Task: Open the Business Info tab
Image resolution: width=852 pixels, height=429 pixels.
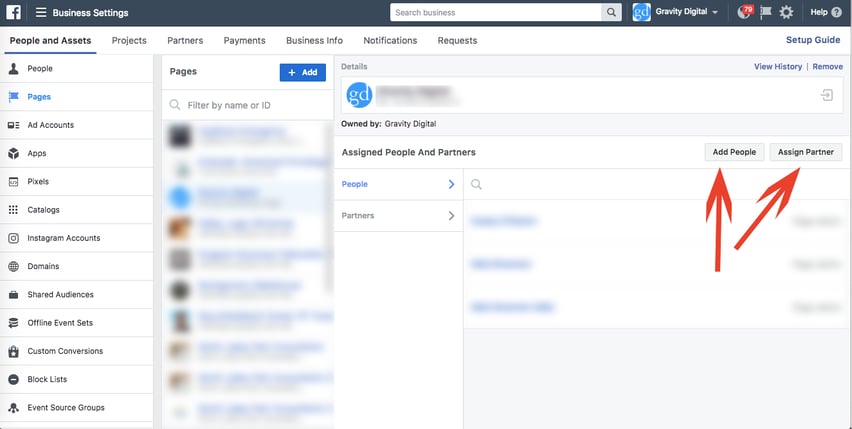Action: coord(315,40)
